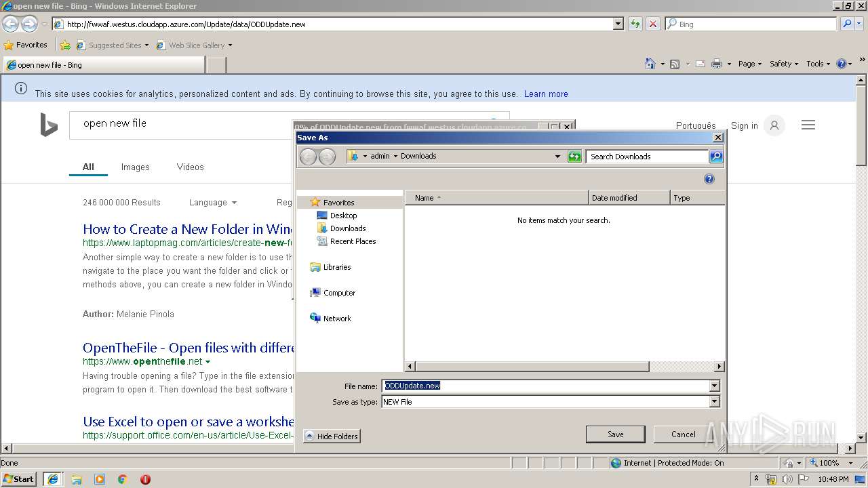Click the Bing account avatar icon
Screen dimensions: 868x488
tap(774, 125)
